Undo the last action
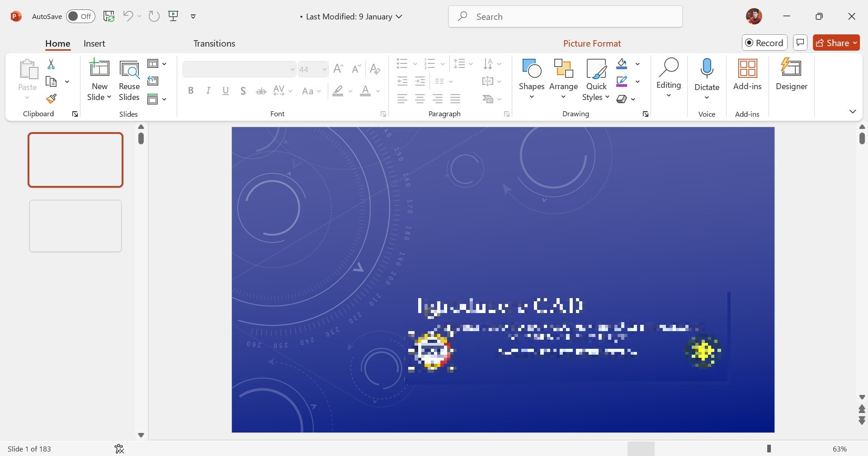The image size is (868, 456). [x=128, y=16]
